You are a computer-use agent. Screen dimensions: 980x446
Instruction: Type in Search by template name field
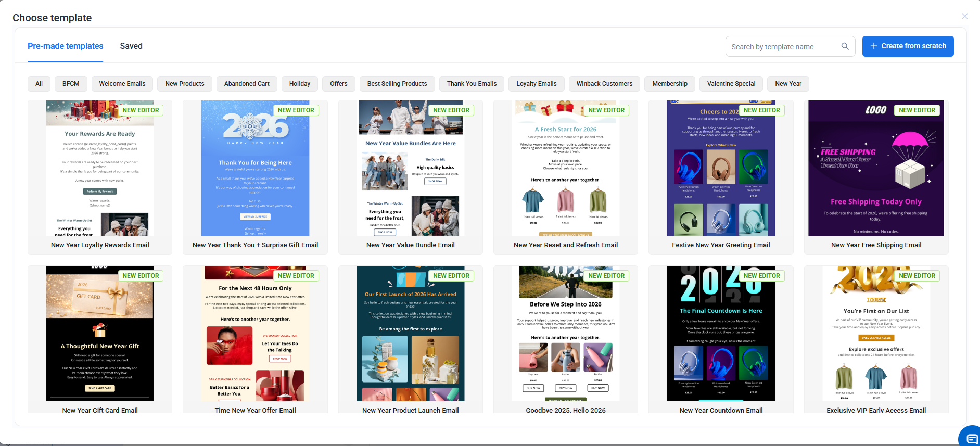point(783,47)
